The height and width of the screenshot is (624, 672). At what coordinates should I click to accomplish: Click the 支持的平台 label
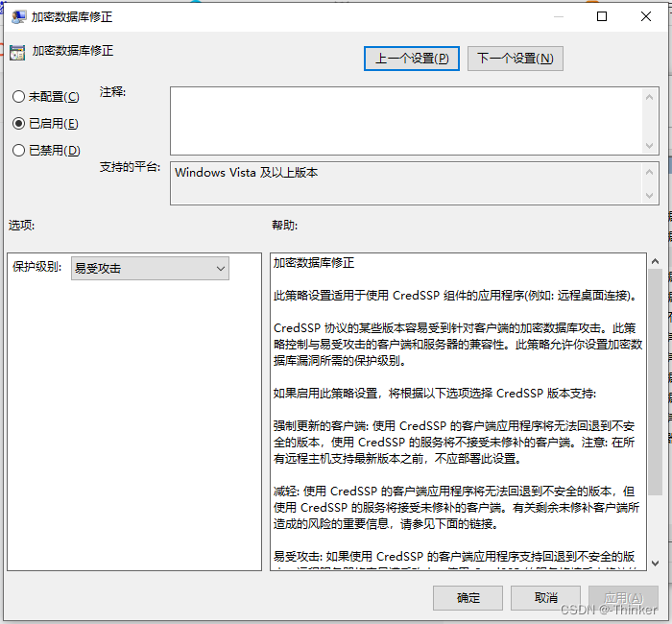click(130, 167)
